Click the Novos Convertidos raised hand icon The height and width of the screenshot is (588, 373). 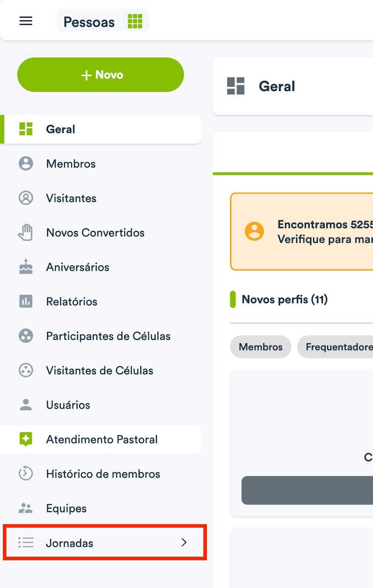click(x=26, y=233)
